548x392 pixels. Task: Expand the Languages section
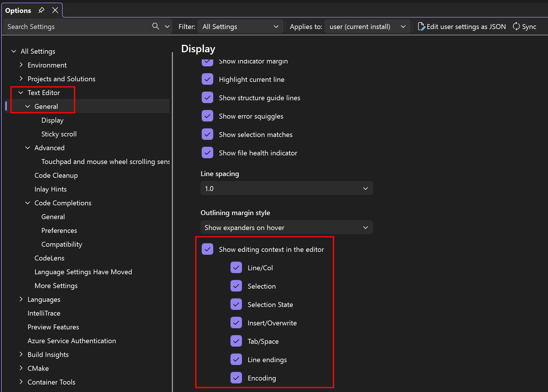(x=21, y=299)
